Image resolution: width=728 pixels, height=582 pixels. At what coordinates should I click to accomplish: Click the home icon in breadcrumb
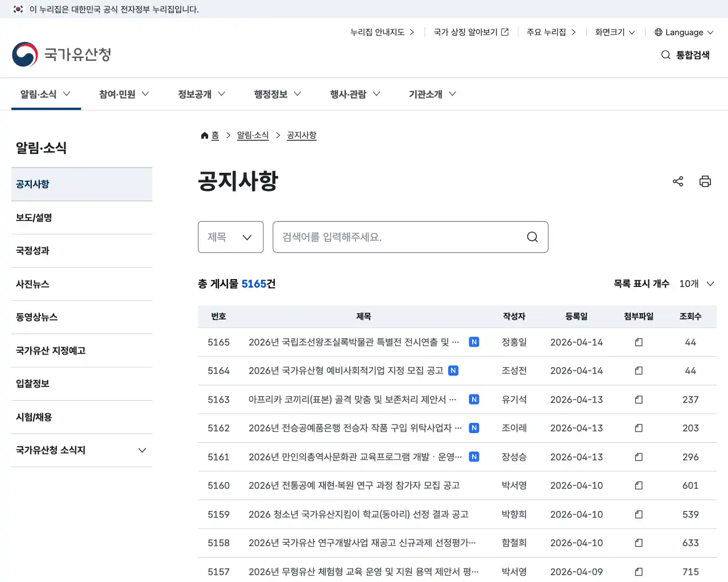205,135
